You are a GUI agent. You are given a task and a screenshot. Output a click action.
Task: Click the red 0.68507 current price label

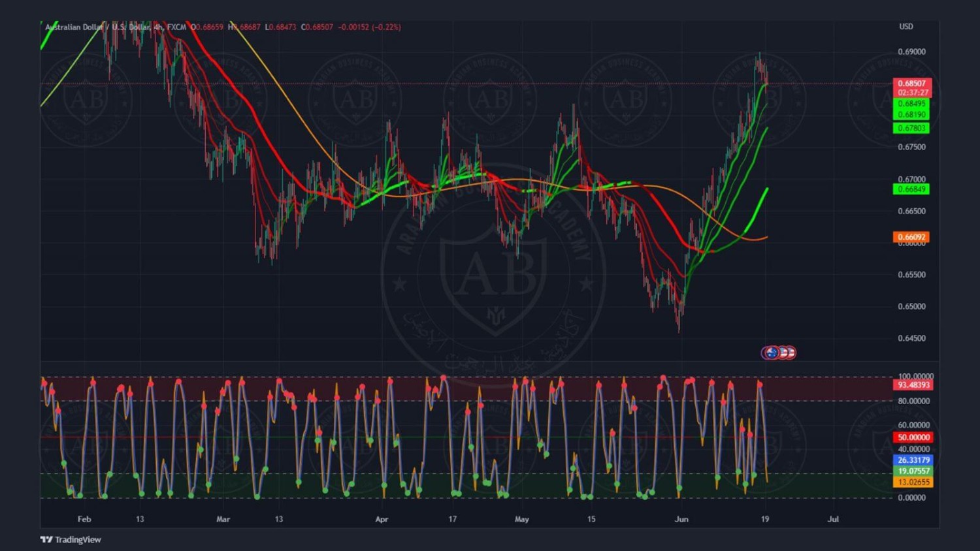coord(911,84)
